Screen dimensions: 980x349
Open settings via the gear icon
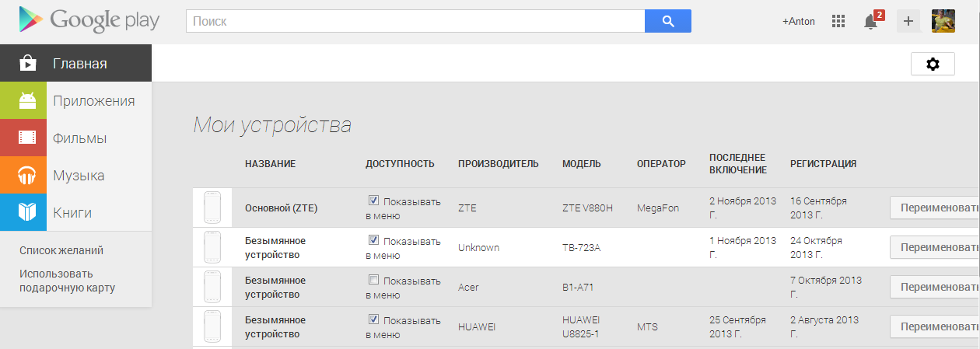coord(933,65)
